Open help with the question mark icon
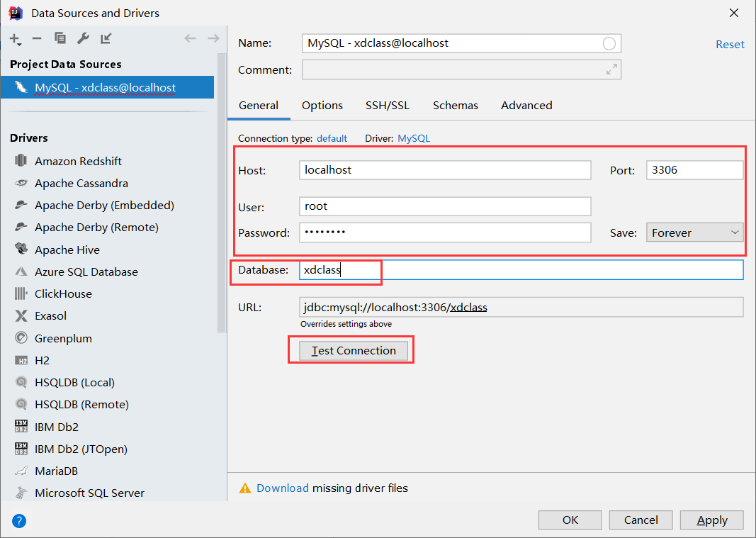 click(19, 520)
